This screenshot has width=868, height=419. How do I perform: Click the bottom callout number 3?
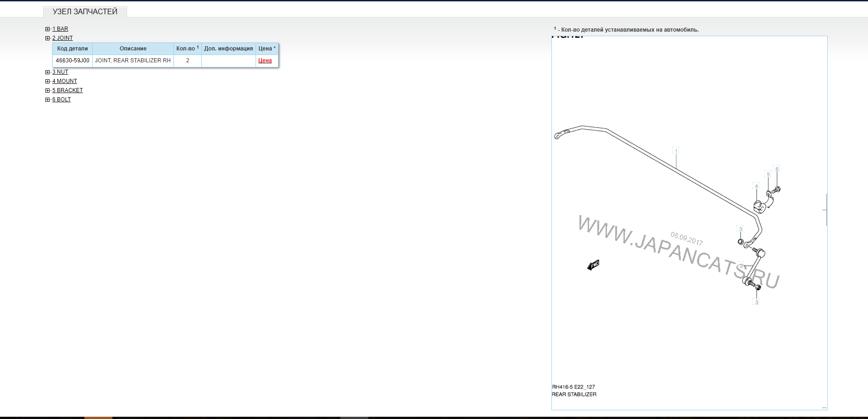tap(756, 302)
